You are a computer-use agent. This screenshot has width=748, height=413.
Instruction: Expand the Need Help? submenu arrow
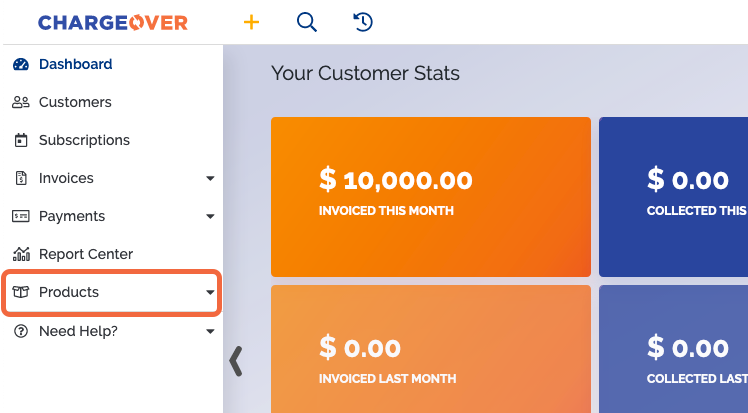pyautogui.click(x=210, y=331)
